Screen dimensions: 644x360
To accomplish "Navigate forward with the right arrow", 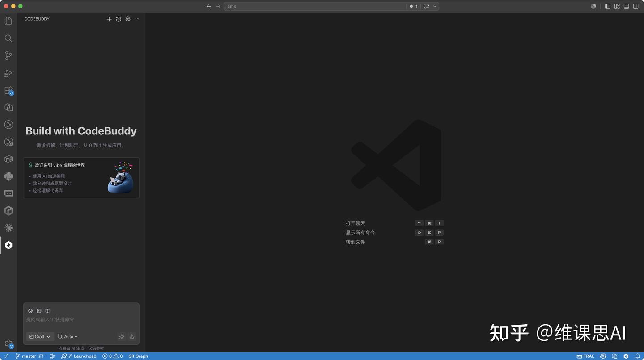I will tap(218, 6).
